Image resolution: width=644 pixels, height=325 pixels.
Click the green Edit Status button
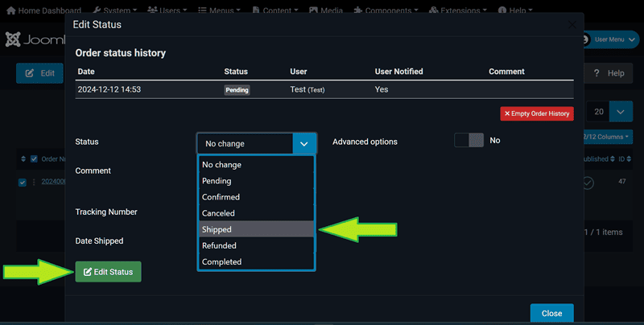(108, 272)
